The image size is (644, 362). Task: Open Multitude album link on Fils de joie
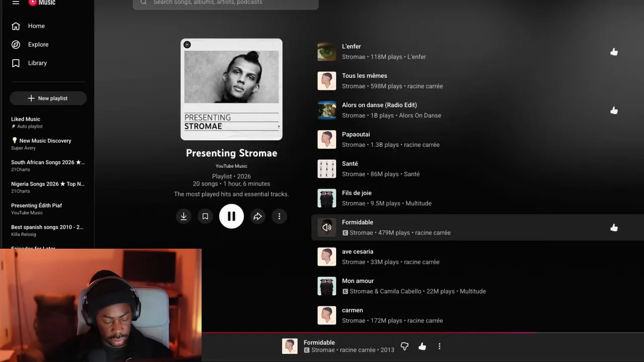coord(419,204)
